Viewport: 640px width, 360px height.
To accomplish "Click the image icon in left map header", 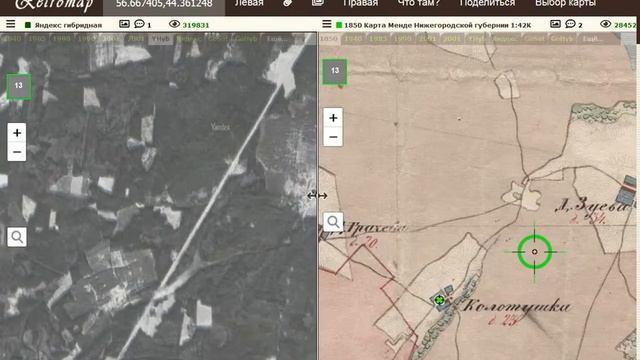I will (124, 24).
